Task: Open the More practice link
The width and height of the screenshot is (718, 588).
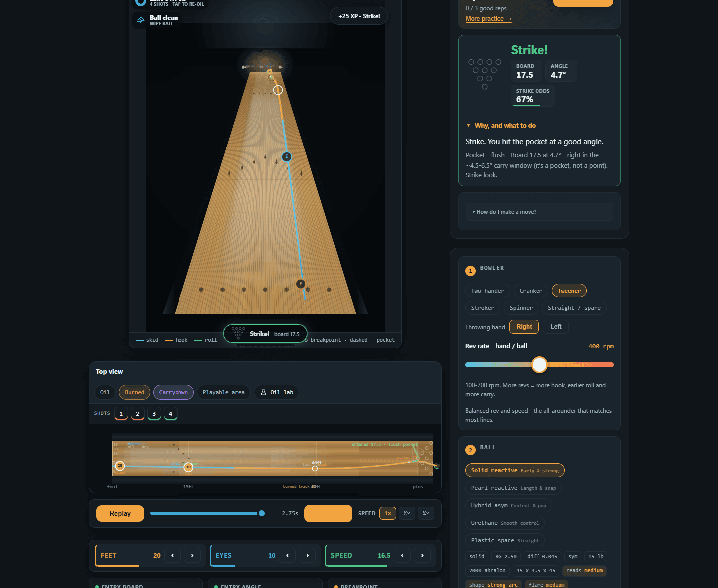Action: (489, 19)
